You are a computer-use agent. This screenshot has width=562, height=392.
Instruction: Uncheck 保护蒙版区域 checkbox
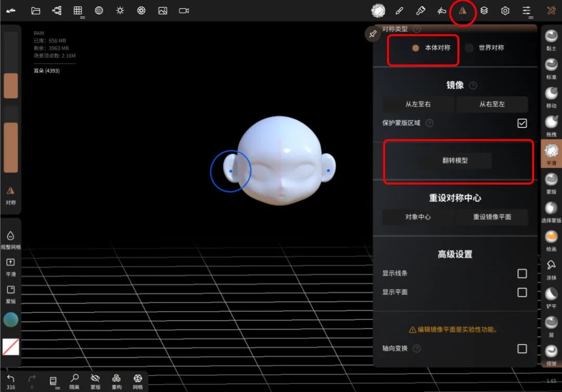tap(522, 123)
